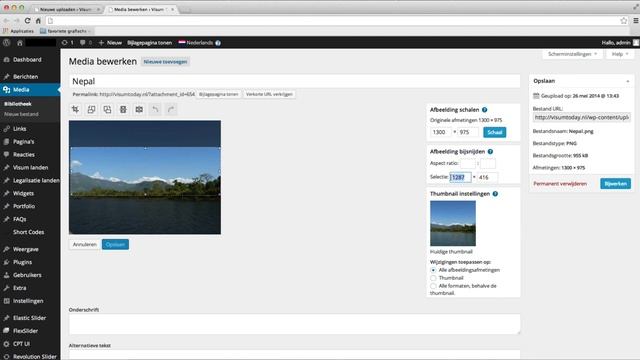This screenshot has height=360, width=640.
Task: Open help icon next to Thumbnail instellingen
Action: pyautogui.click(x=495, y=194)
